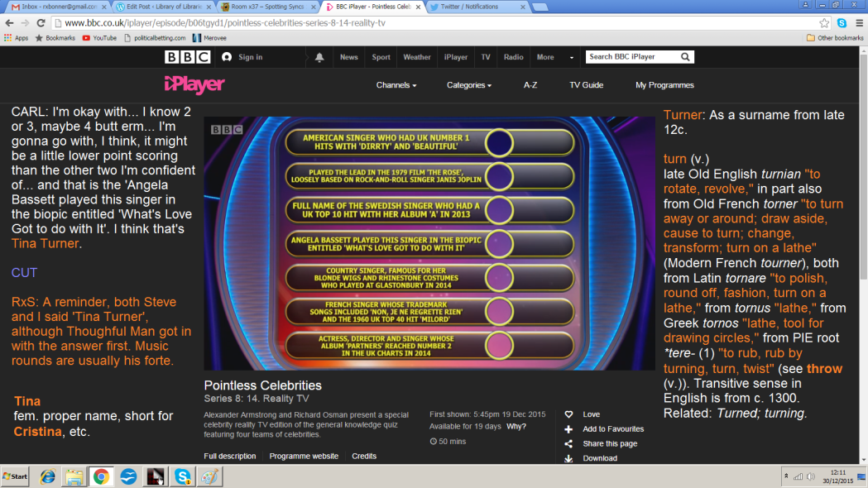Bookmark this page with the star icon
The height and width of the screenshot is (488, 868).
click(824, 23)
